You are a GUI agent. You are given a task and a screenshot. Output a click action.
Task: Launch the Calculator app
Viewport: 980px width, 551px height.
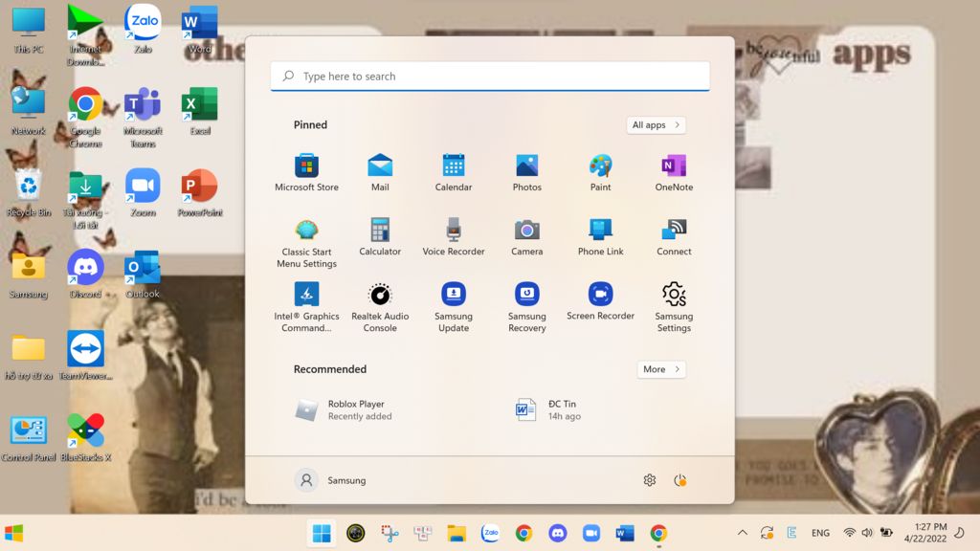click(380, 237)
